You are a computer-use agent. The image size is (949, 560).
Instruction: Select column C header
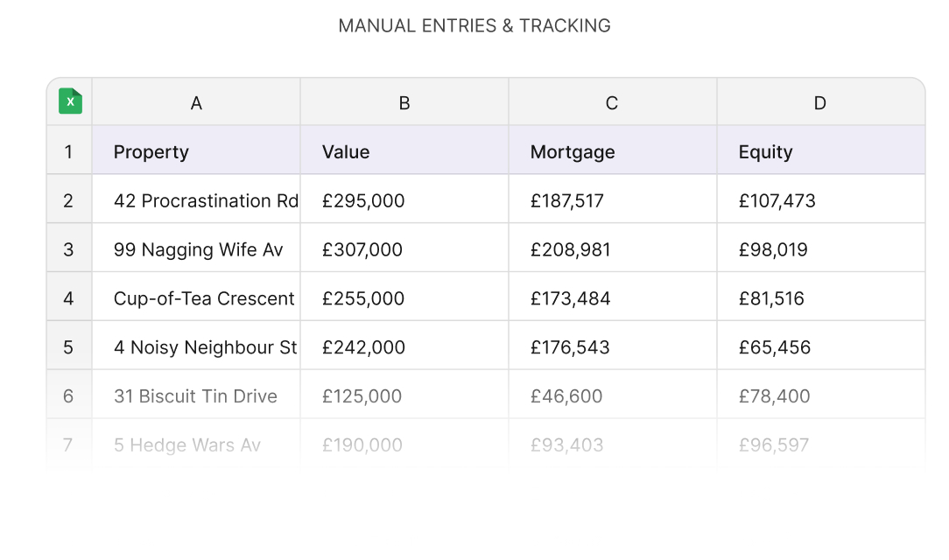[x=612, y=103]
